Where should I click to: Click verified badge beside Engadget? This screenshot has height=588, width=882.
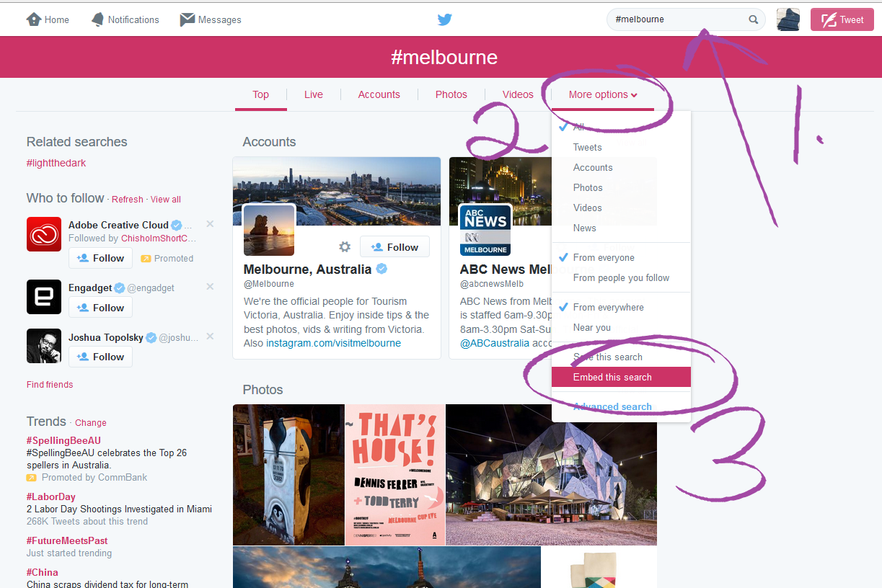(120, 288)
